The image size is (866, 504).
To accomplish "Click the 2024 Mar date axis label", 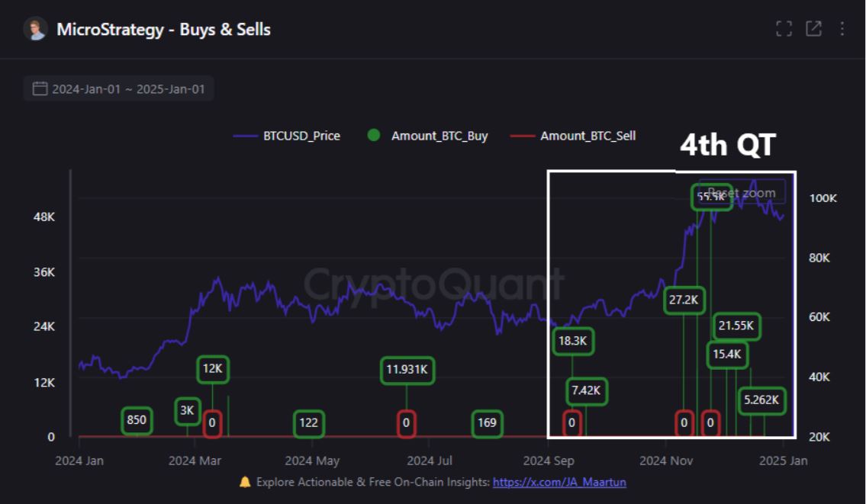I will (x=195, y=461).
